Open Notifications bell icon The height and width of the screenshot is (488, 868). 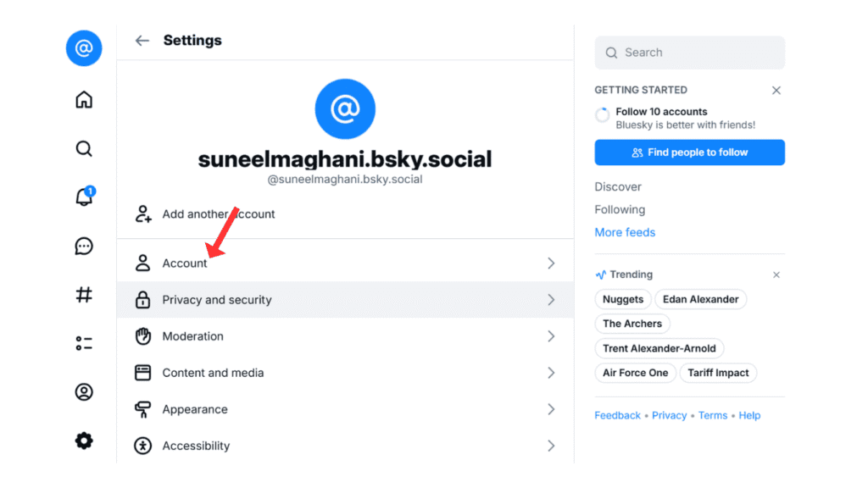tap(84, 197)
